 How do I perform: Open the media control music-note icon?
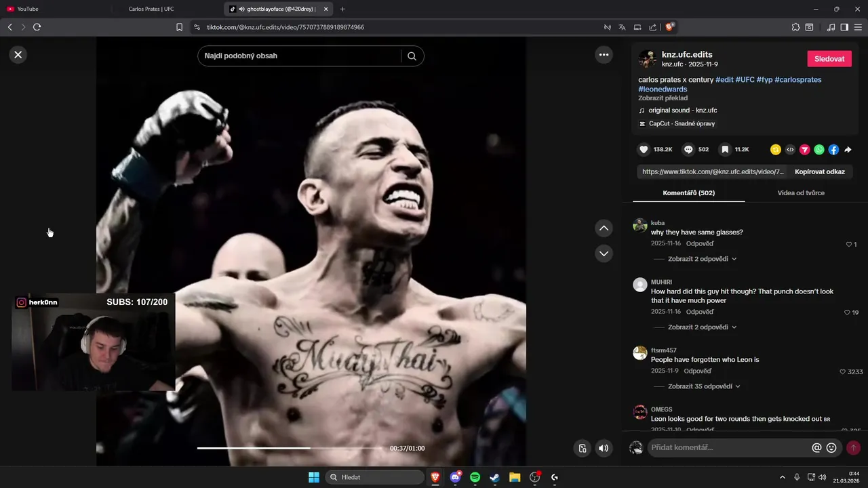tap(831, 27)
